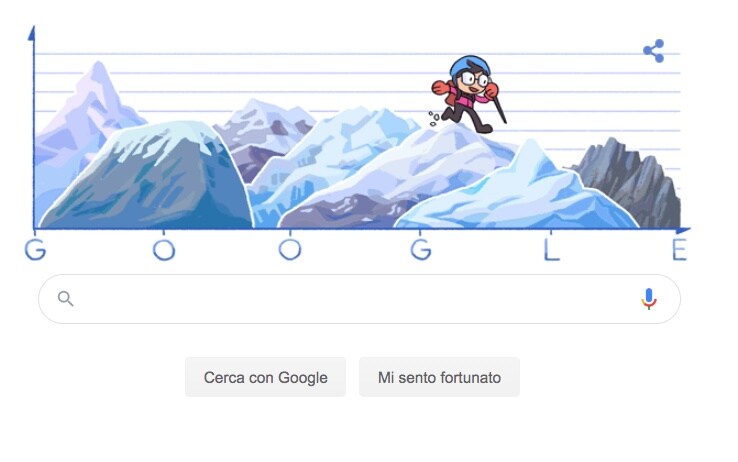
Task: Click the second G letter beneath the mountains
Action: (x=421, y=249)
